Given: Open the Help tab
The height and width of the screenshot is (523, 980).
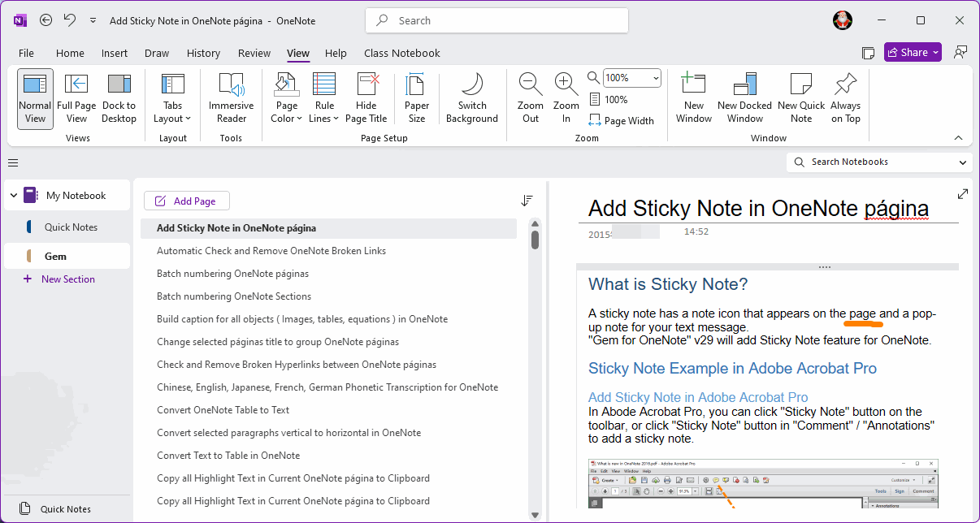Looking at the screenshot, I should 336,53.
